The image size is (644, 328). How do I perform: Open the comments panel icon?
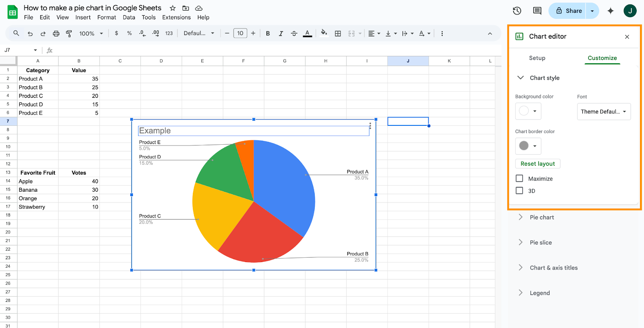pyautogui.click(x=537, y=11)
